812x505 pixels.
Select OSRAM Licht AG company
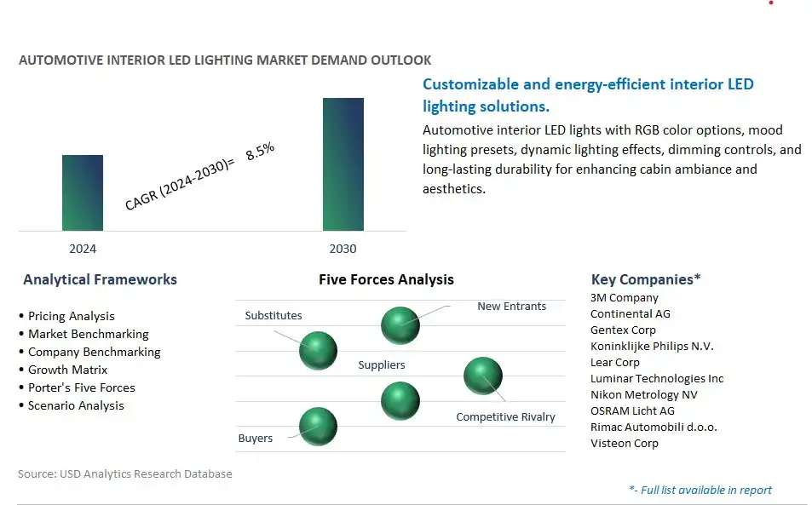click(x=632, y=410)
